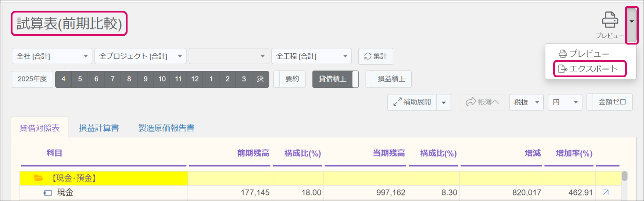This screenshot has width=644, height=201.
Task: Open the arrow link icon in 現金 row
Action: coord(606,192)
